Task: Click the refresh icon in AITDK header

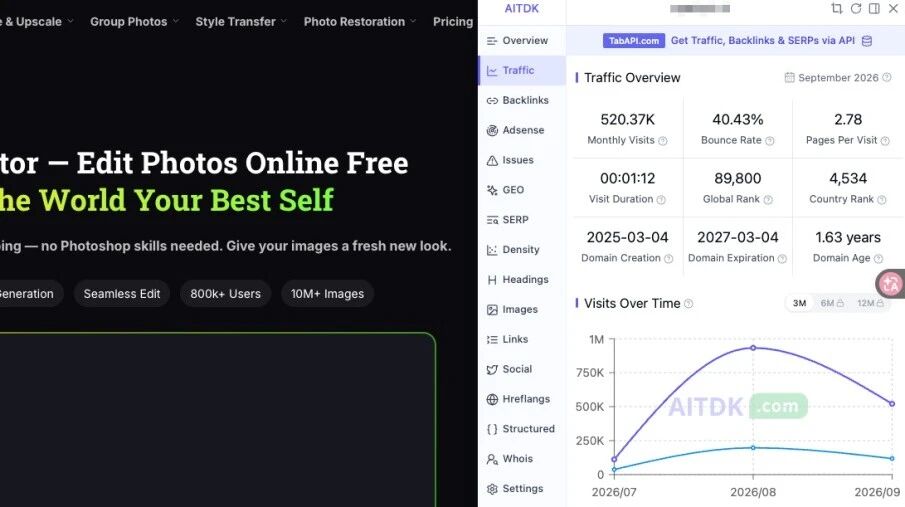Action: (856, 8)
